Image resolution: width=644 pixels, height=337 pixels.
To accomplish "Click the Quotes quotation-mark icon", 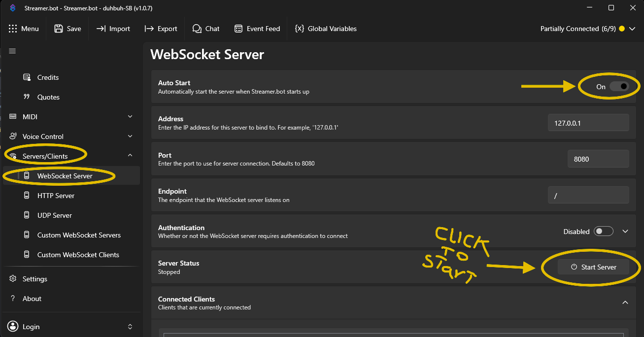I will coord(27,97).
